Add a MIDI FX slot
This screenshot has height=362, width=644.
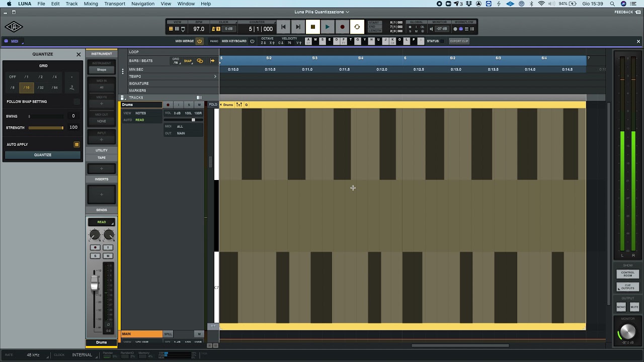[x=102, y=104]
